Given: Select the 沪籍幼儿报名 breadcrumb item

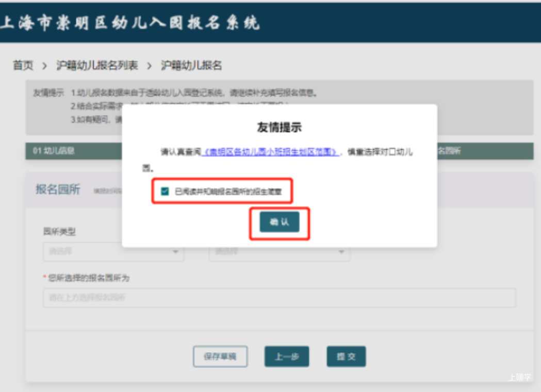Looking at the screenshot, I should (191, 65).
